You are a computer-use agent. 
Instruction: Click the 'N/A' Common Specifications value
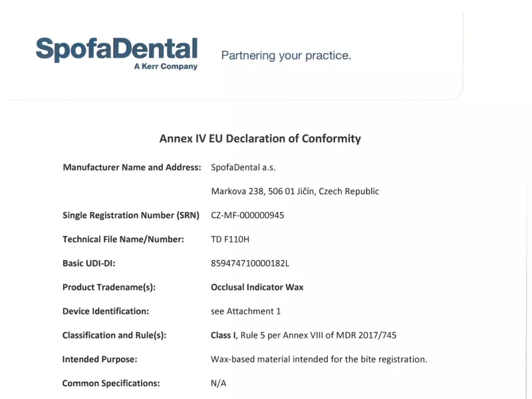click(x=218, y=383)
